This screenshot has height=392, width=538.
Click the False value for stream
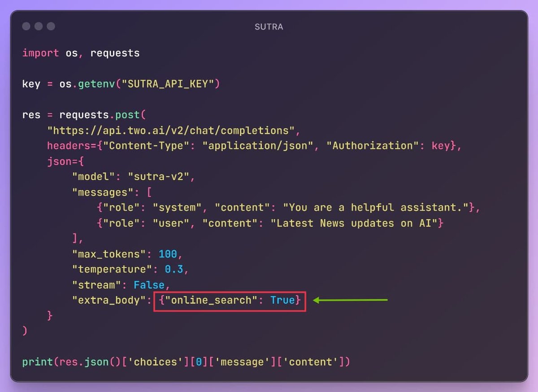click(x=149, y=285)
